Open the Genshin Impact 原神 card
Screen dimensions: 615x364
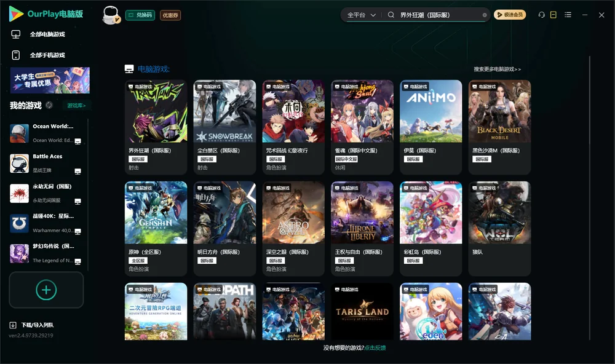156,229
